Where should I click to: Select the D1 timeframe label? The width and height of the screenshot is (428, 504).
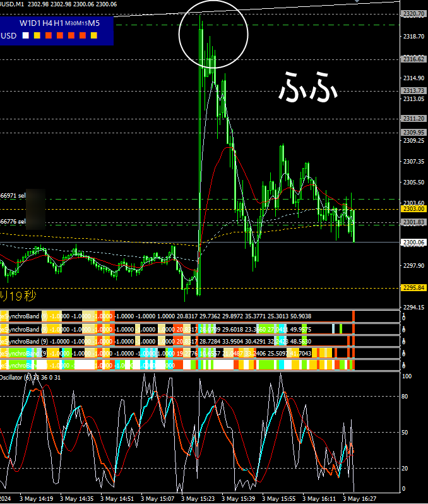click(35, 23)
